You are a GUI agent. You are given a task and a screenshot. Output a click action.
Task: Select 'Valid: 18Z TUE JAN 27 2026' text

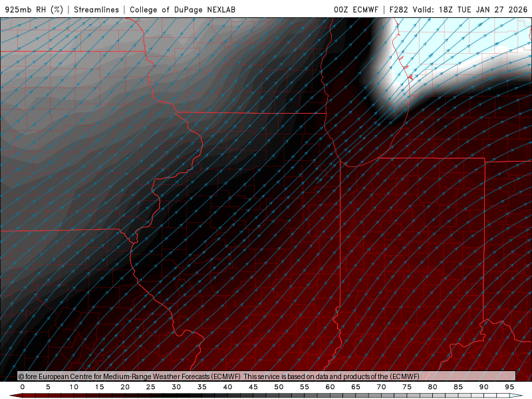tap(470, 9)
